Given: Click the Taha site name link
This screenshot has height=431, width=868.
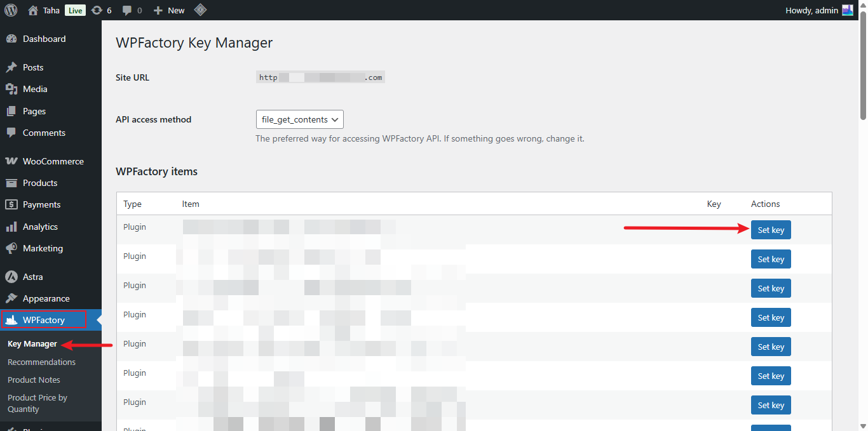Looking at the screenshot, I should pyautogui.click(x=51, y=10).
